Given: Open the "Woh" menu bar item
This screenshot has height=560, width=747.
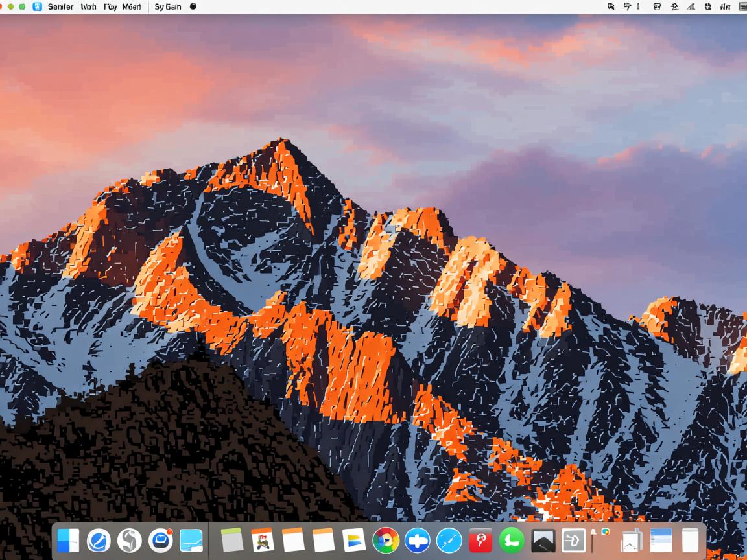Looking at the screenshot, I should [x=88, y=6].
